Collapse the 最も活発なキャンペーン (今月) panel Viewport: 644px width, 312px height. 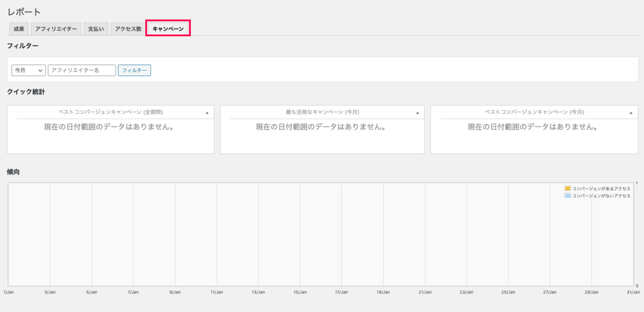pos(417,113)
